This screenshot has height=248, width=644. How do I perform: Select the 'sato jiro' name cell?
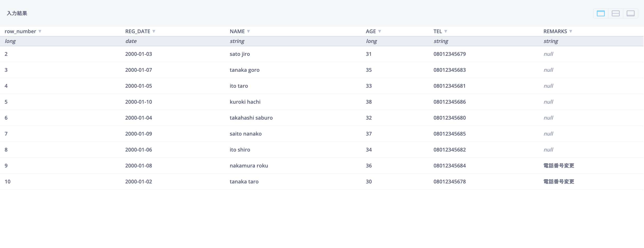pyautogui.click(x=240, y=54)
